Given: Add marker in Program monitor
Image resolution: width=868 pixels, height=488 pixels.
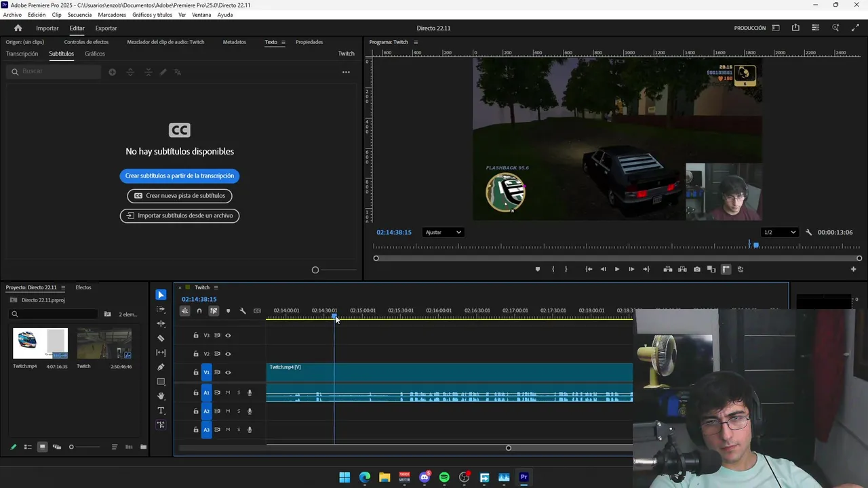Looking at the screenshot, I should [x=538, y=269].
